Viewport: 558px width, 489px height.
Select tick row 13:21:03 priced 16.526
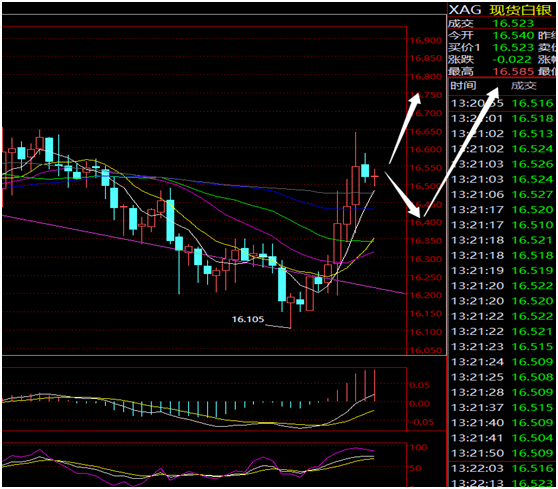(502, 164)
